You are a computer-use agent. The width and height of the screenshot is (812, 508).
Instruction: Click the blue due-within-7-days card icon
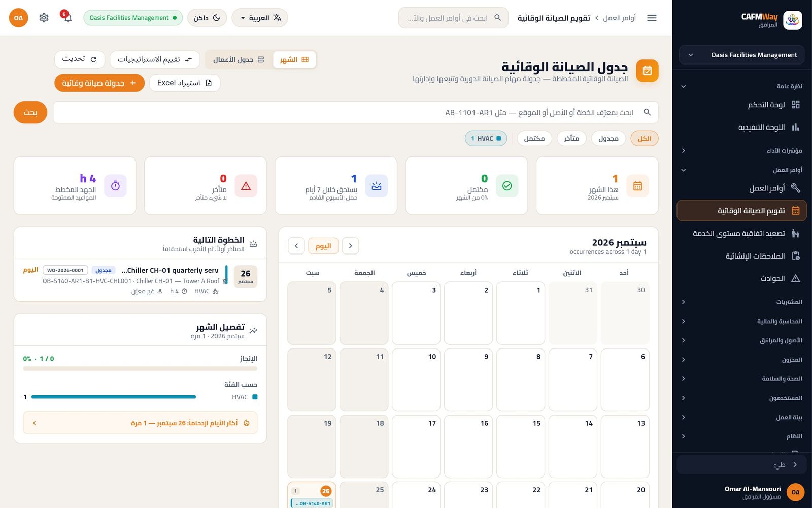pos(377,186)
